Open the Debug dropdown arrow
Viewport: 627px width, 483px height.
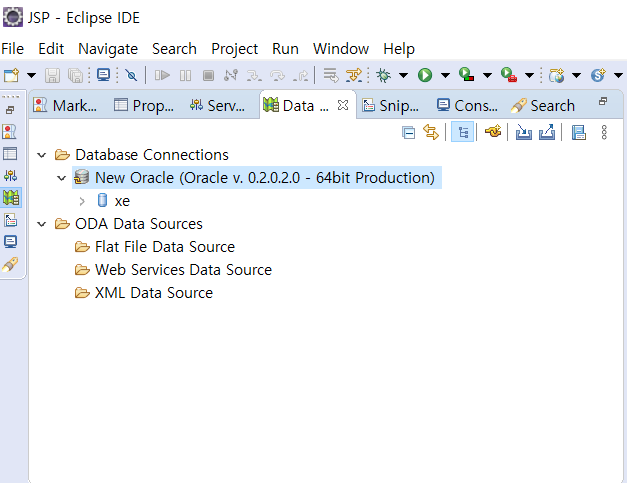pos(403,75)
